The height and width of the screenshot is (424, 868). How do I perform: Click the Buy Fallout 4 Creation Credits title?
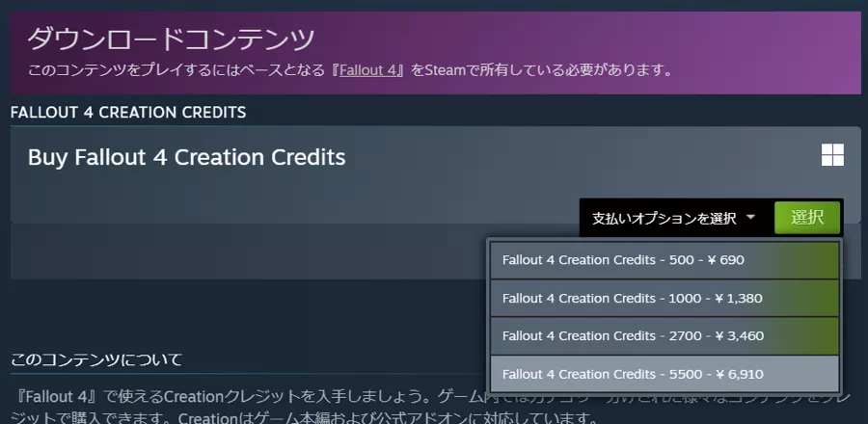click(x=186, y=157)
